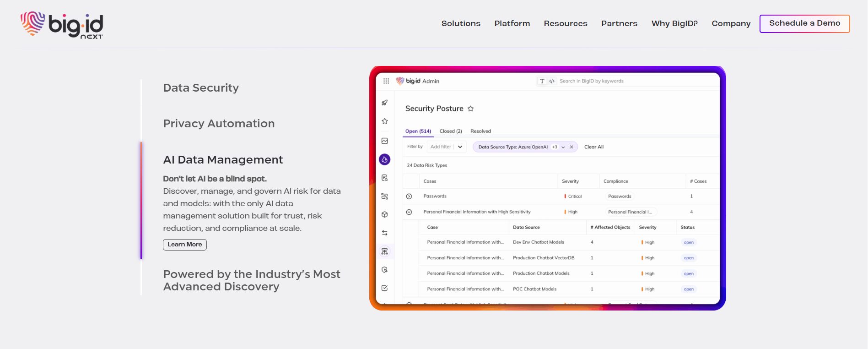Select the Privacy Automation section
The width and height of the screenshot is (868, 349).
[x=219, y=124]
